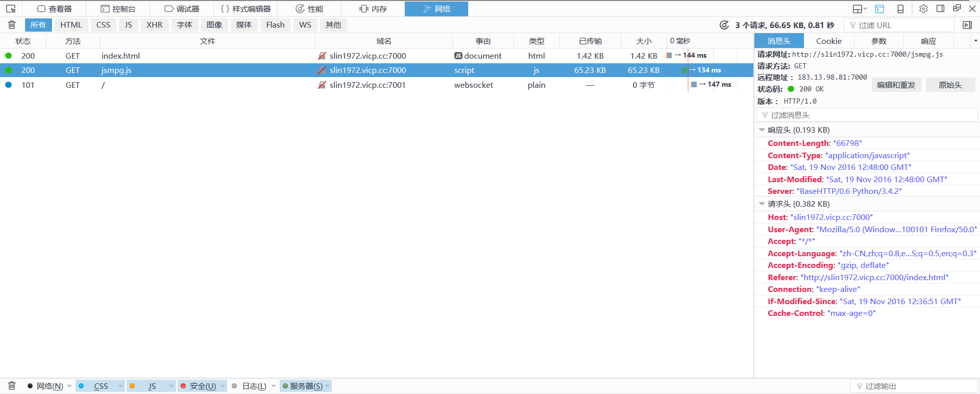Click 编辑和重发 Edit and Resend button
The image size is (980, 394).
(x=896, y=85)
